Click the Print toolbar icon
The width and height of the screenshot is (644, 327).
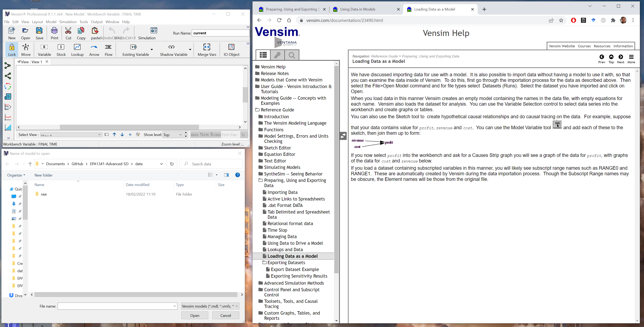click(55, 33)
